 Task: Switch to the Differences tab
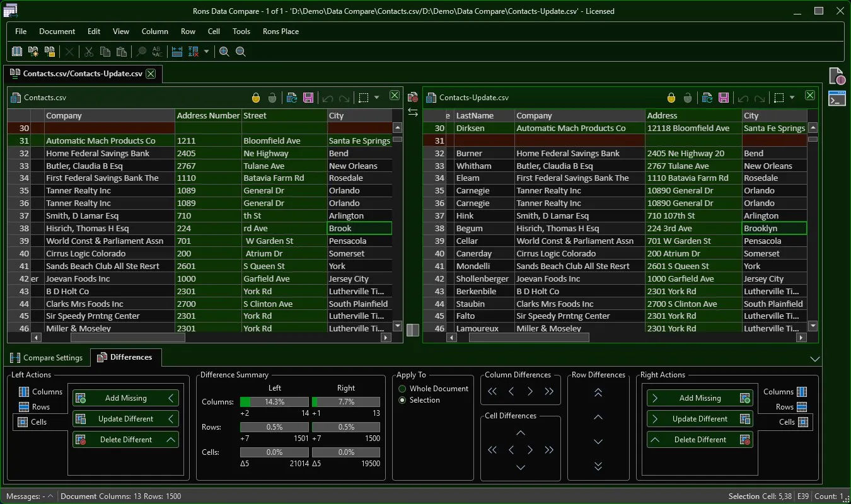coord(125,357)
